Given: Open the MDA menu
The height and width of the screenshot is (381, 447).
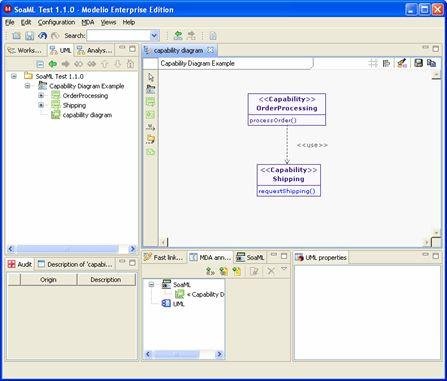Looking at the screenshot, I should pos(88,22).
